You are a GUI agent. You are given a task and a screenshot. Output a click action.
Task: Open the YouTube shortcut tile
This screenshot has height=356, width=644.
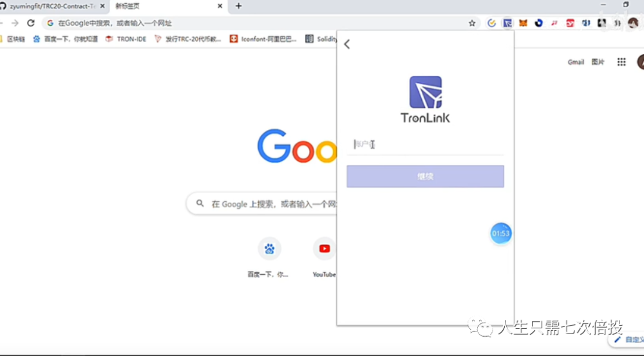[325, 257]
